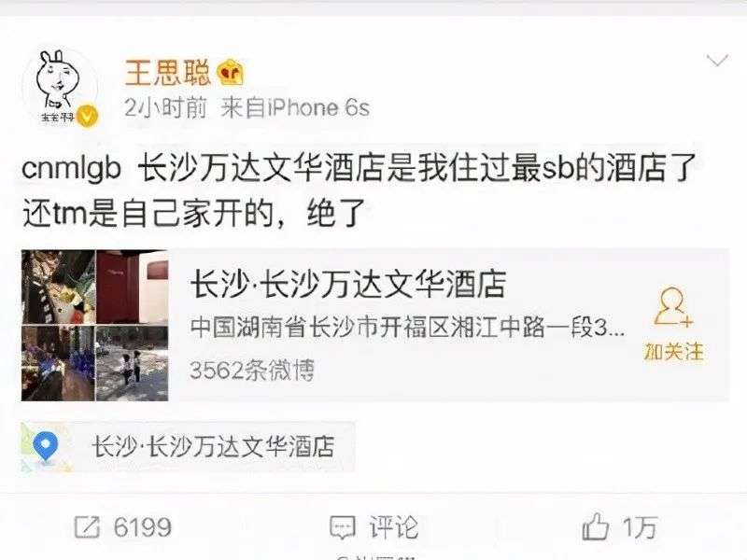View the 3562条微博 posts count
Image resolution: width=747 pixels, height=560 pixels.
click(x=252, y=370)
